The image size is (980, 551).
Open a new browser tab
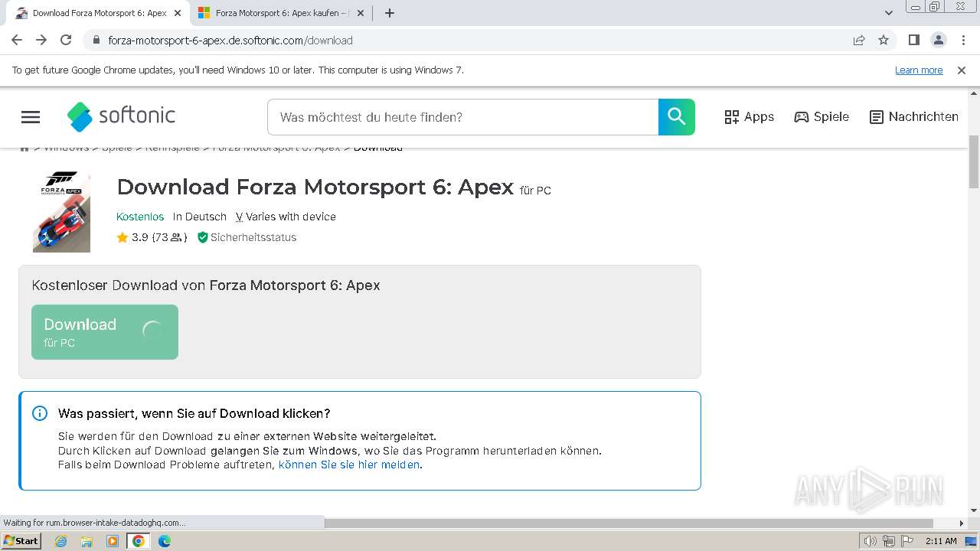tap(390, 13)
